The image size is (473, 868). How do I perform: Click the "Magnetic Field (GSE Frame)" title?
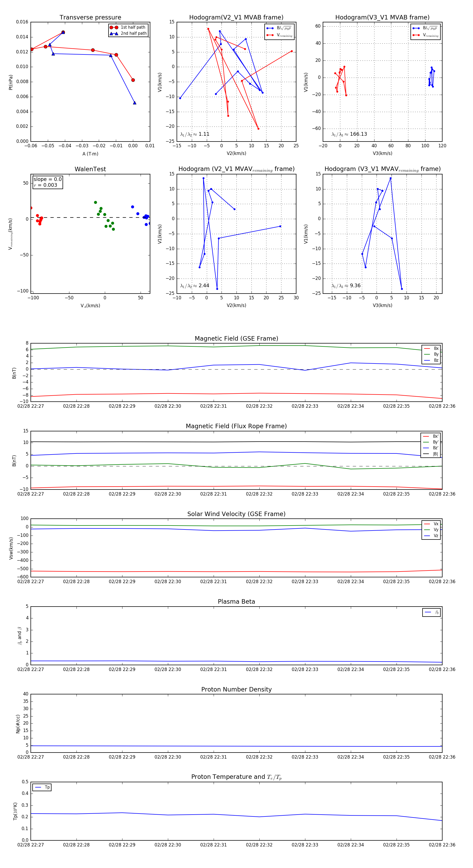click(236, 339)
